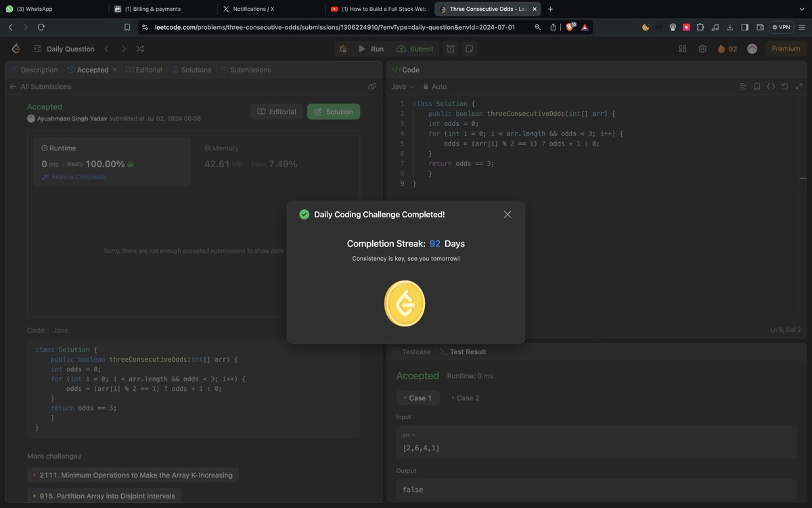Open the browser extensions puzzle icon

tap(700, 27)
